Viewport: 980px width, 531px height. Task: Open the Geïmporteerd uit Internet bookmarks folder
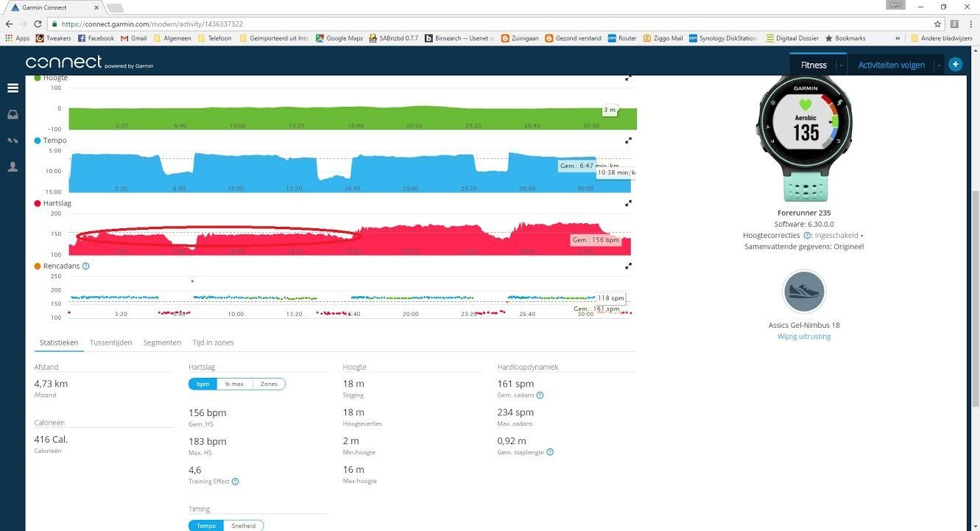(x=275, y=38)
